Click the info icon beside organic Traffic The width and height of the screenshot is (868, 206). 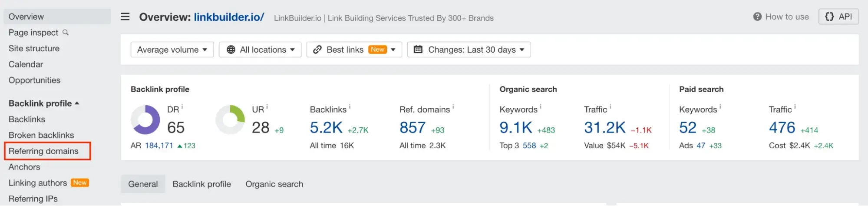(611, 107)
